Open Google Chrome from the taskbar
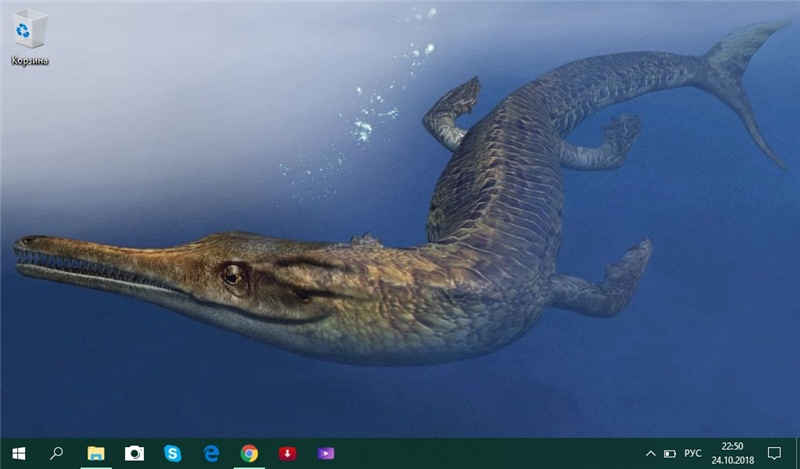The height and width of the screenshot is (469, 800). (249, 453)
